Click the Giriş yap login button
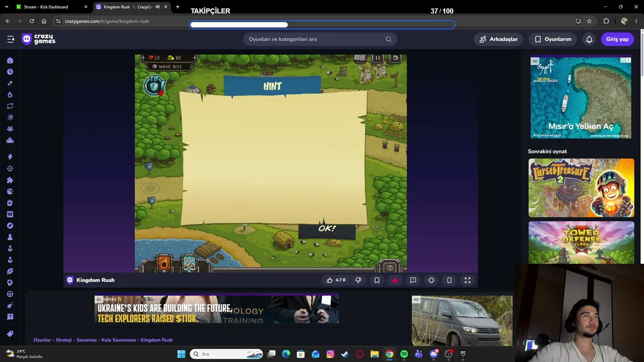This screenshot has width=644, height=362. 617,39
